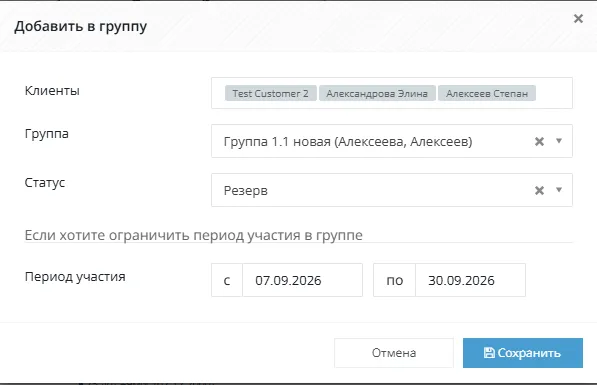Expand the Группа dropdown arrow

(x=559, y=141)
